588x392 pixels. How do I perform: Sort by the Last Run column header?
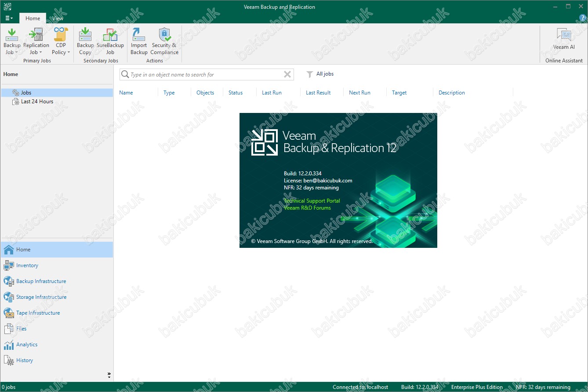(272, 93)
